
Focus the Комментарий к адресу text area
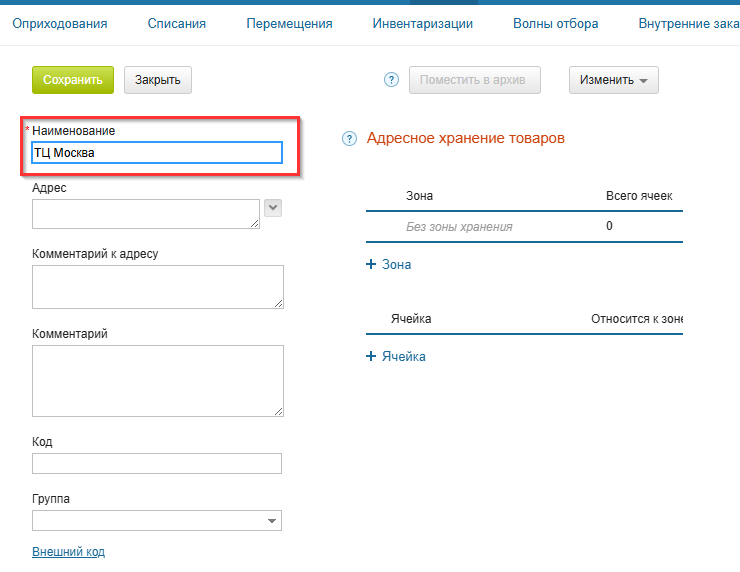(x=157, y=286)
